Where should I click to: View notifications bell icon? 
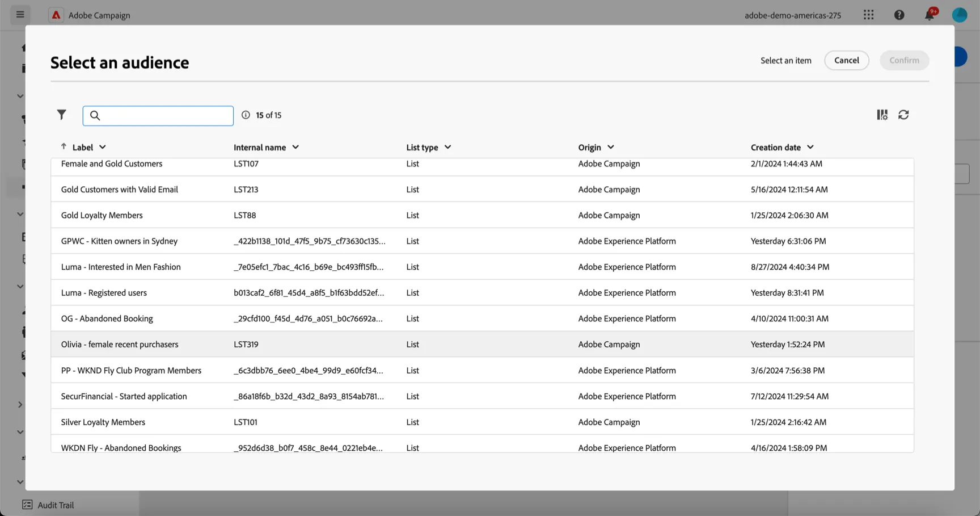click(x=930, y=15)
